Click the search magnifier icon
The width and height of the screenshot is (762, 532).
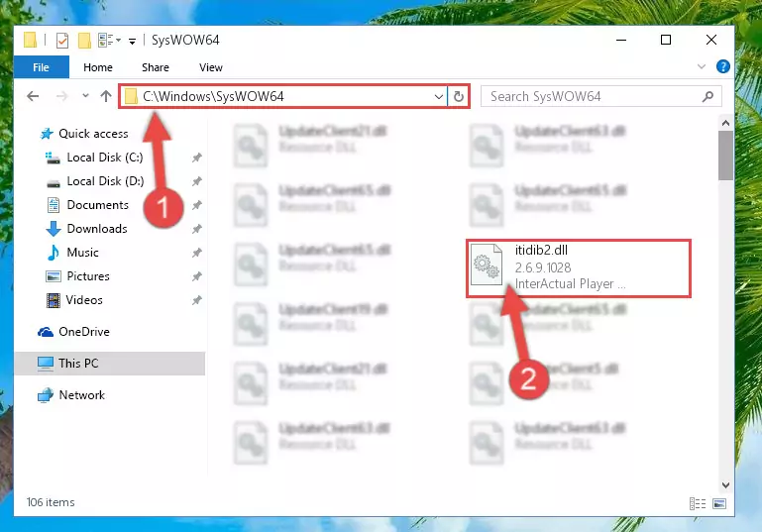coord(708,96)
